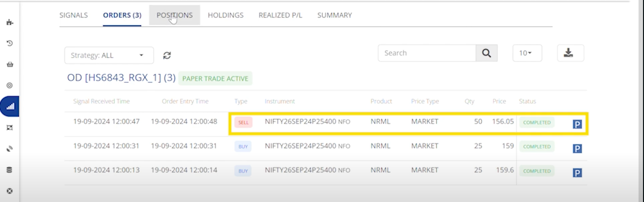Click the P icon on the 159.6 BUY order
The height and width of the screenshot is (202, 644).
(577, 173)
